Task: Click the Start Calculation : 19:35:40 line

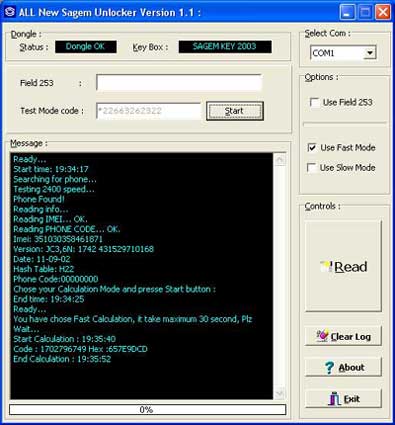Action: pos(64,339)
